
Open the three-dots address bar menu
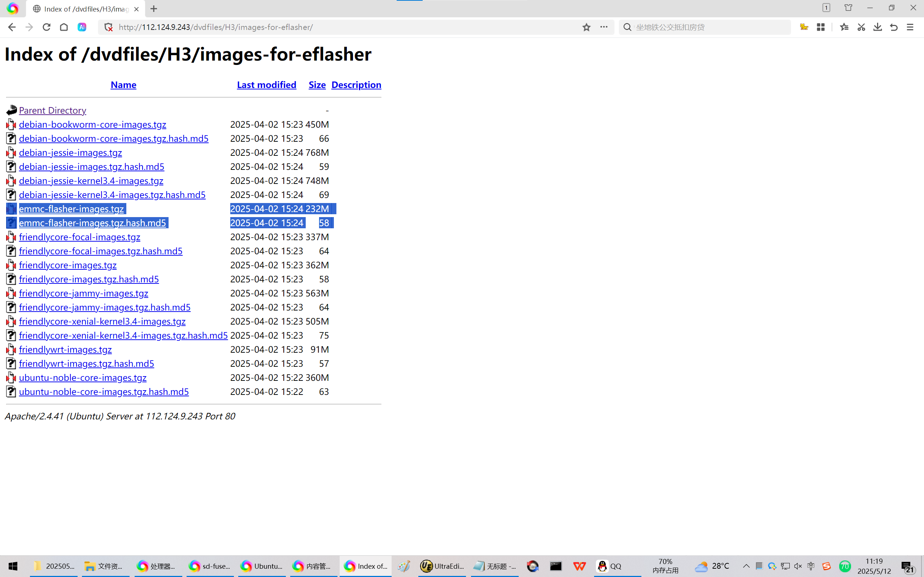pyautogui.click(x=603, y=27)
